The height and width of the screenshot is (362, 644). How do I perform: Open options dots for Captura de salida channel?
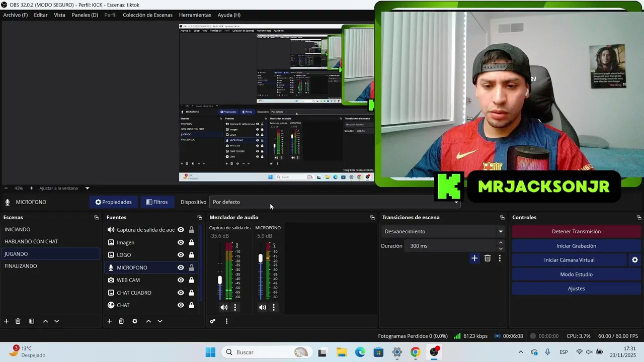tap(235, 307)
